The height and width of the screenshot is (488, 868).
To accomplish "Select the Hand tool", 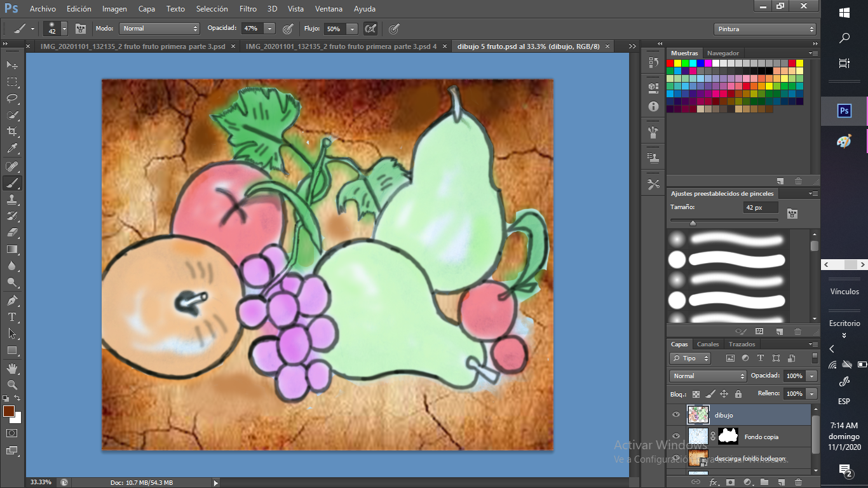I will tap(12, 368).
